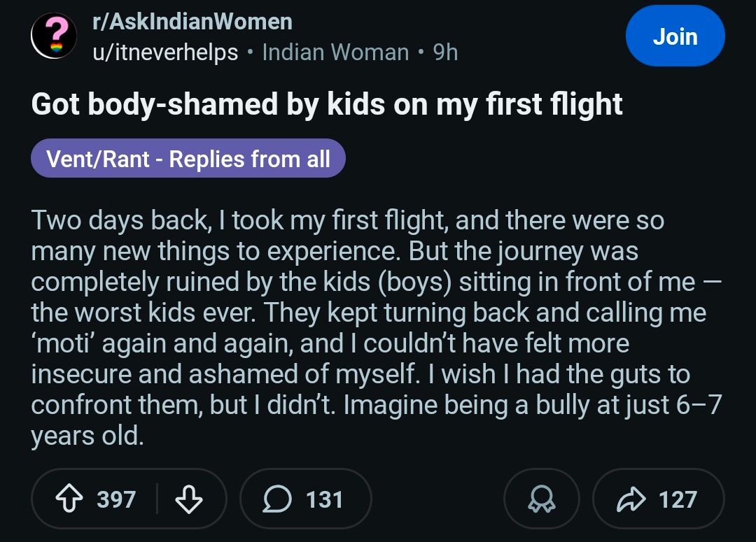The image size is (756, 542).
Task: Upvote the body-shamed flight post
Action: (x=68, y=499)
